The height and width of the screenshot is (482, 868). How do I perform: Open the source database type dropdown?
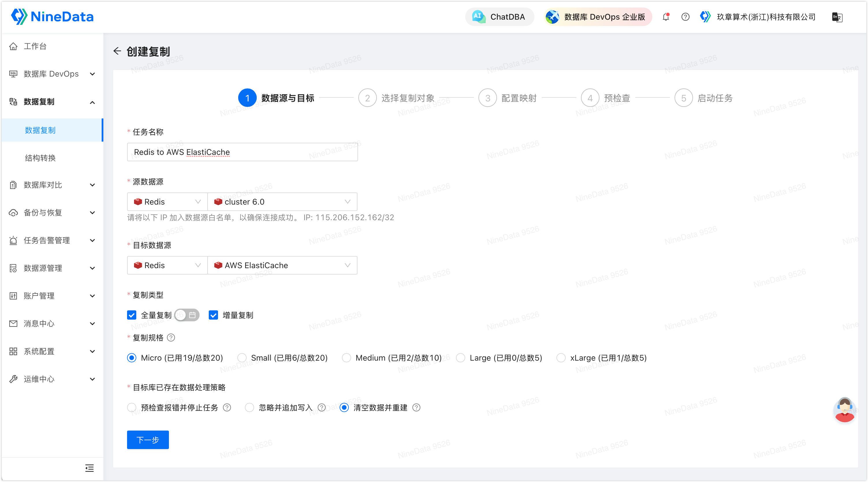(x=167, y=202)
